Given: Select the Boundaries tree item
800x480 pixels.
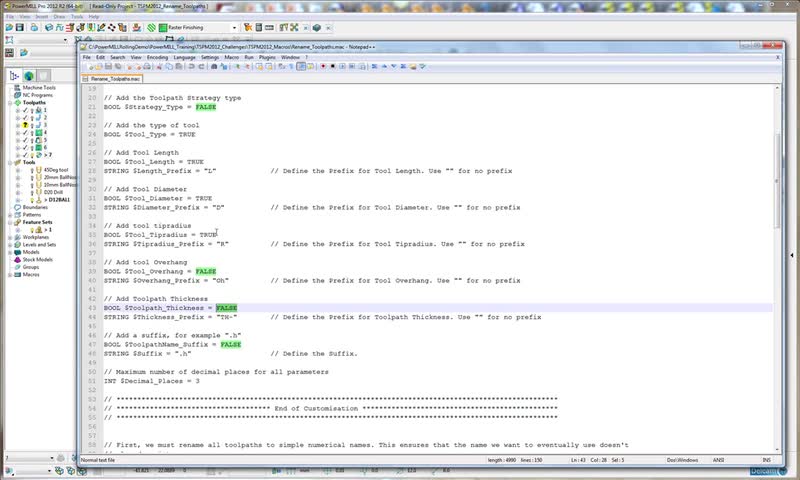Looking at the screenshot, I should [x=35, y=208].
